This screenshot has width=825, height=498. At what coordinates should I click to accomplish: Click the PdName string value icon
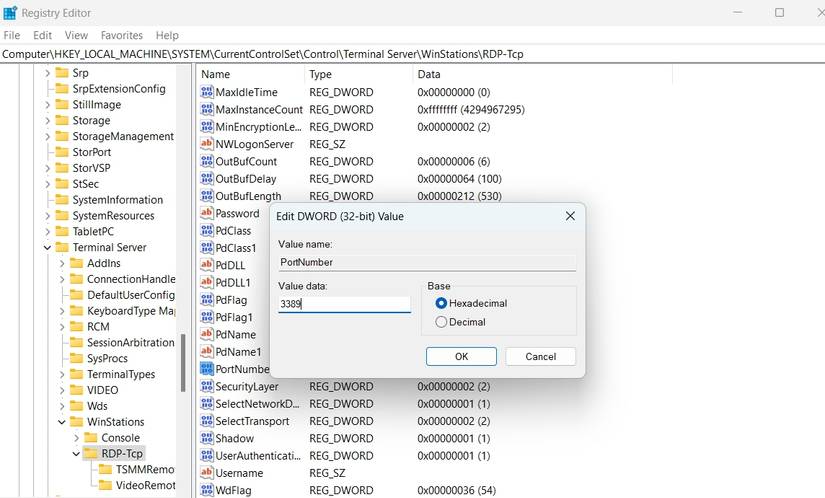pos(207,334)
